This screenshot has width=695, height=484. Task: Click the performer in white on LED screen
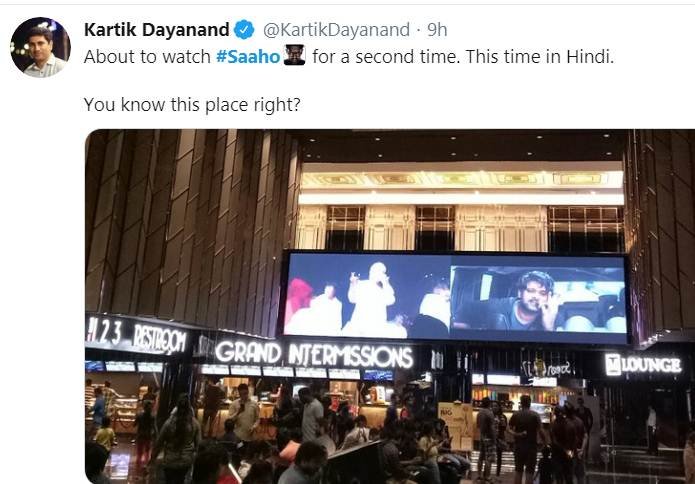tap(370, 297)
